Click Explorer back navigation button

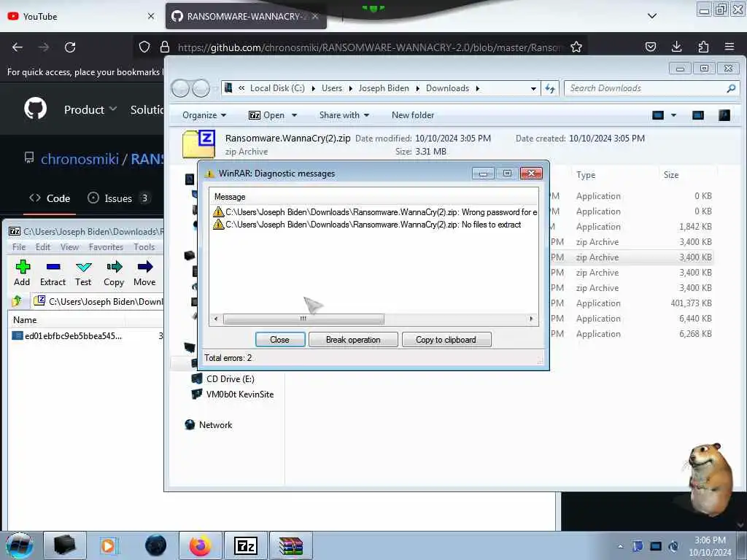181,88
